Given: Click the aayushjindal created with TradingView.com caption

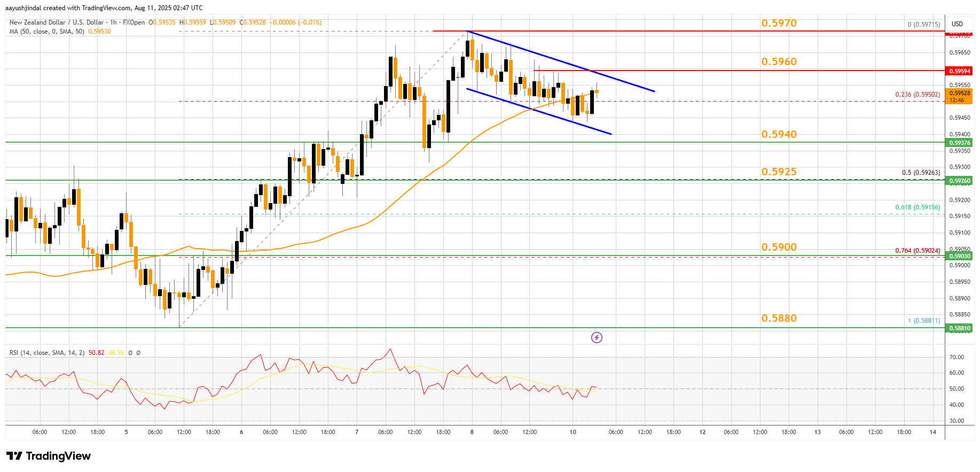Looking at the screenshot, I should tap(105, 8).
